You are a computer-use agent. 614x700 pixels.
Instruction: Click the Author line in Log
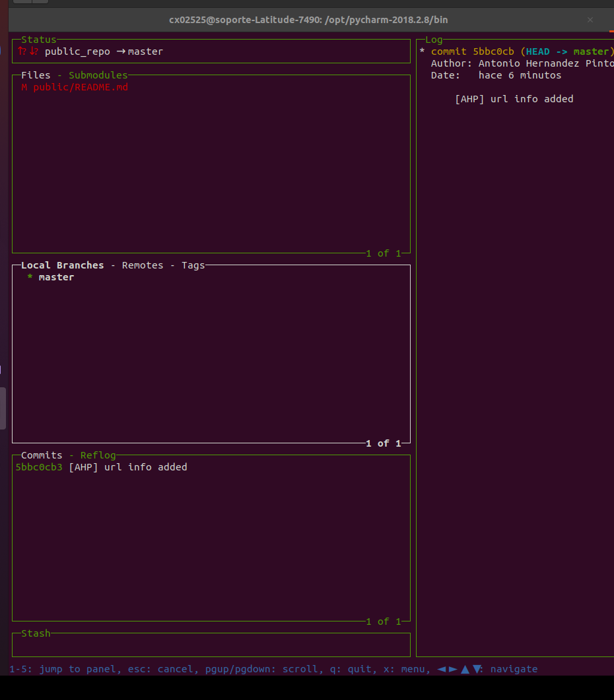click(x=522, y=63)
